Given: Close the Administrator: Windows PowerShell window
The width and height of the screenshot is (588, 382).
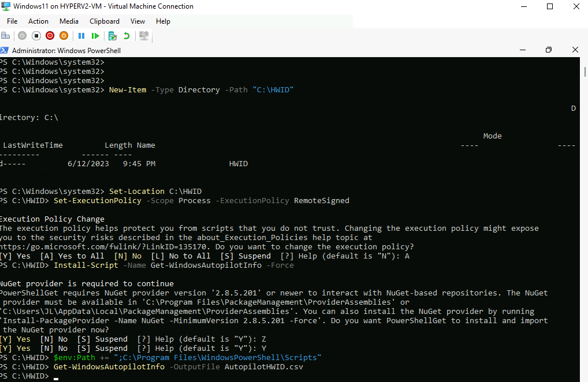Looking at the screenshot, I should [x=575, y=50].
